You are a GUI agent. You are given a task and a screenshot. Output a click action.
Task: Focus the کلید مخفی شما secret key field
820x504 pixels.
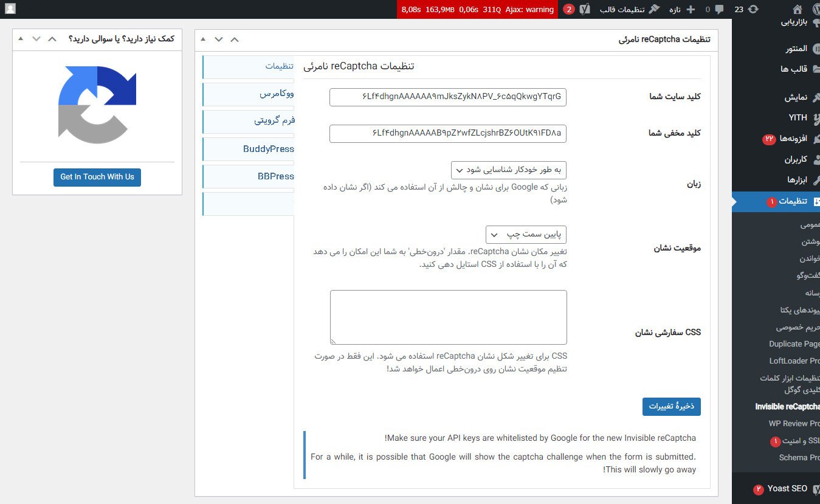coord(448,134)
